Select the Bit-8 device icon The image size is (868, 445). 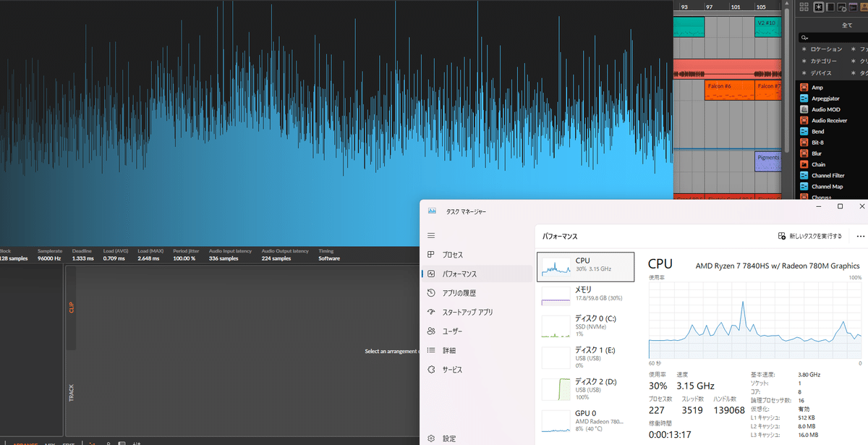pos(804,143)
